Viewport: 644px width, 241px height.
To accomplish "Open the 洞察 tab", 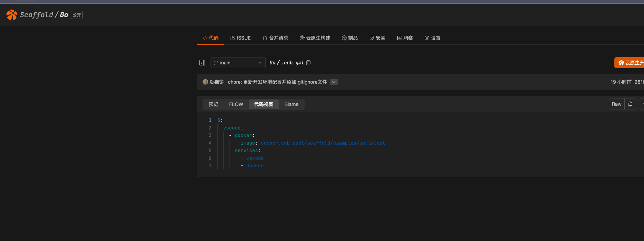I will tap(405, 38).
